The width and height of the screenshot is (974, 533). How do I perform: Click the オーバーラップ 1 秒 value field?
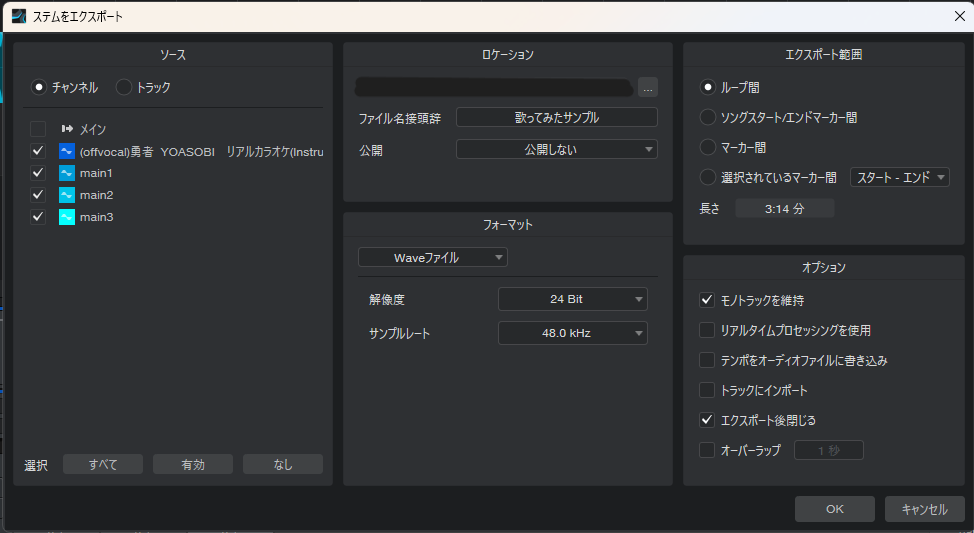[829, 450]
